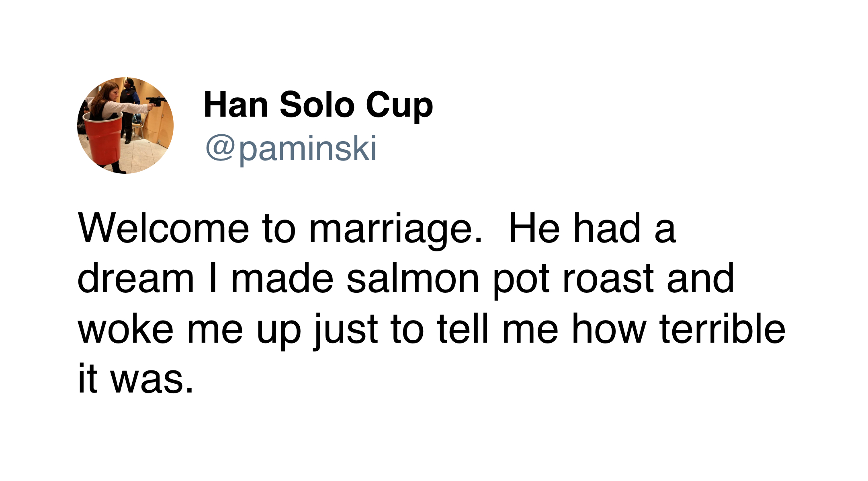Open the @paminski handle link

291,149
